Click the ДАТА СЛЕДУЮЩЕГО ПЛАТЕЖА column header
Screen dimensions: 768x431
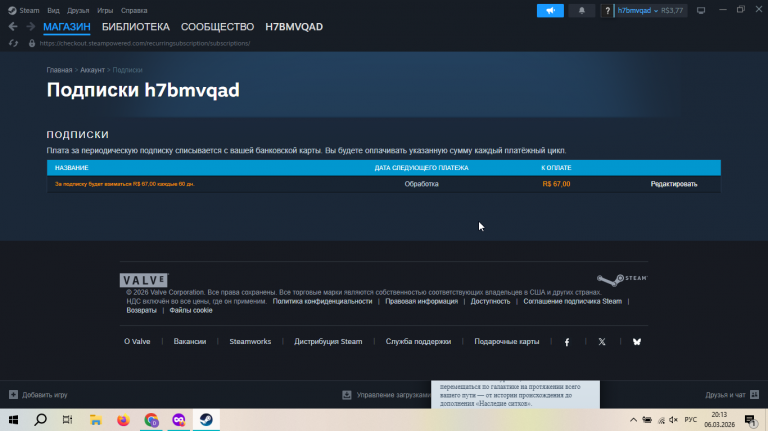(x=421, y=168)
